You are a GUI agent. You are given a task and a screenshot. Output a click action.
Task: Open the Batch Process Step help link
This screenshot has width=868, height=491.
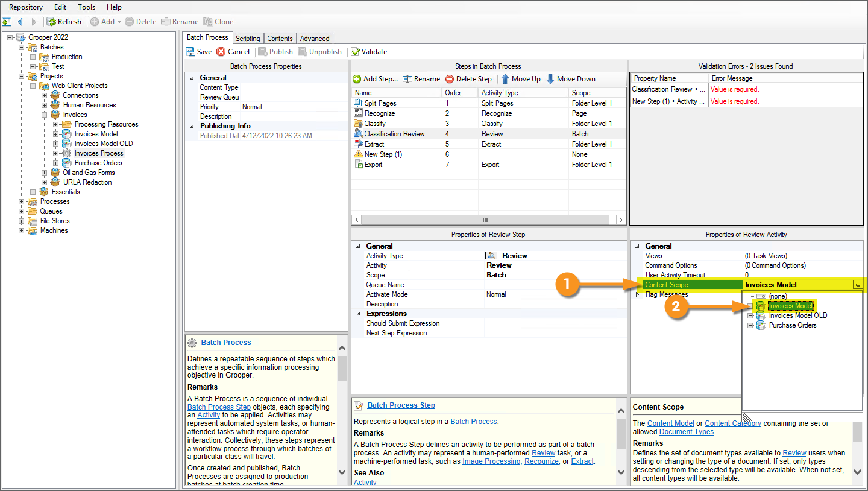tap(401, 405)
